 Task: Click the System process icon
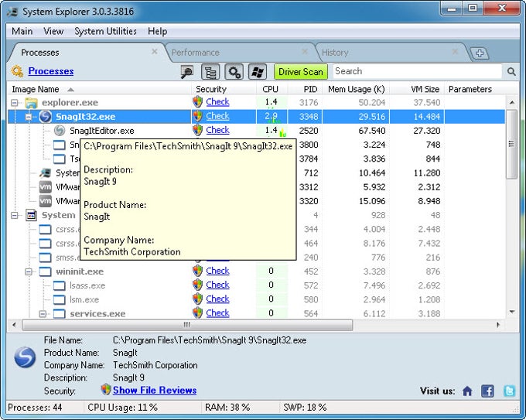(x=31, y=215)
